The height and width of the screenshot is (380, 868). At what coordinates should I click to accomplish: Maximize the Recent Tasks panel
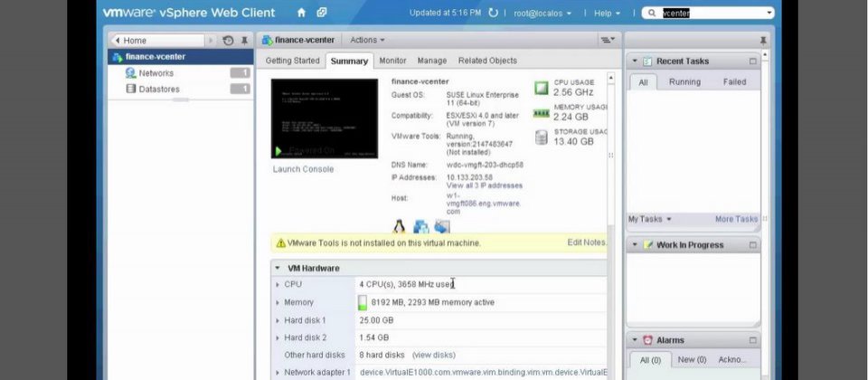click(752, 62)
